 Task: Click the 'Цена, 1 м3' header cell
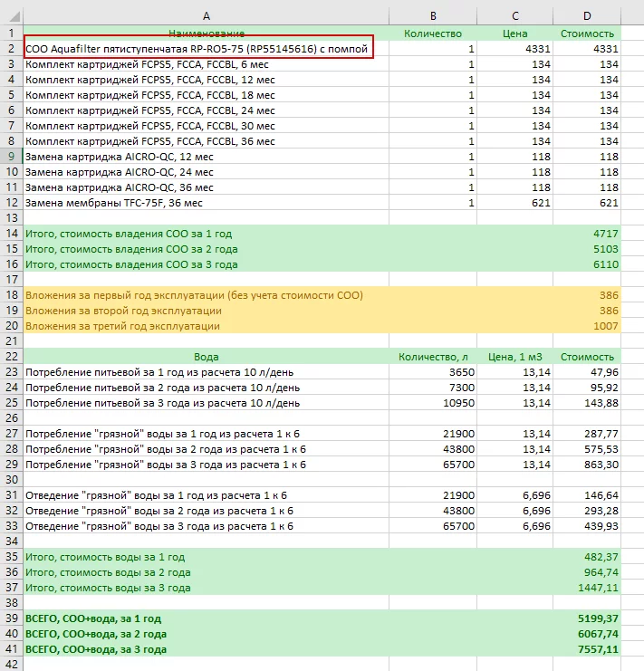(515, 357)
